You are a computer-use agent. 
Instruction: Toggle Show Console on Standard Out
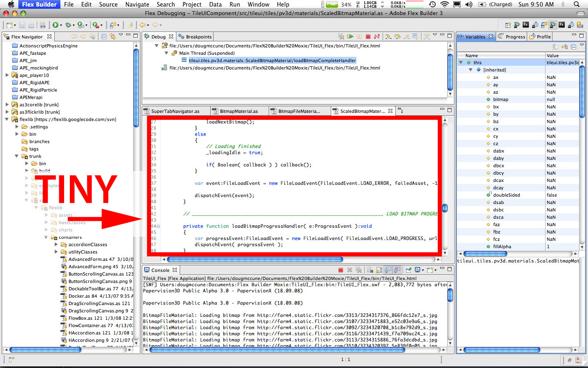click(x=388, y=270)
